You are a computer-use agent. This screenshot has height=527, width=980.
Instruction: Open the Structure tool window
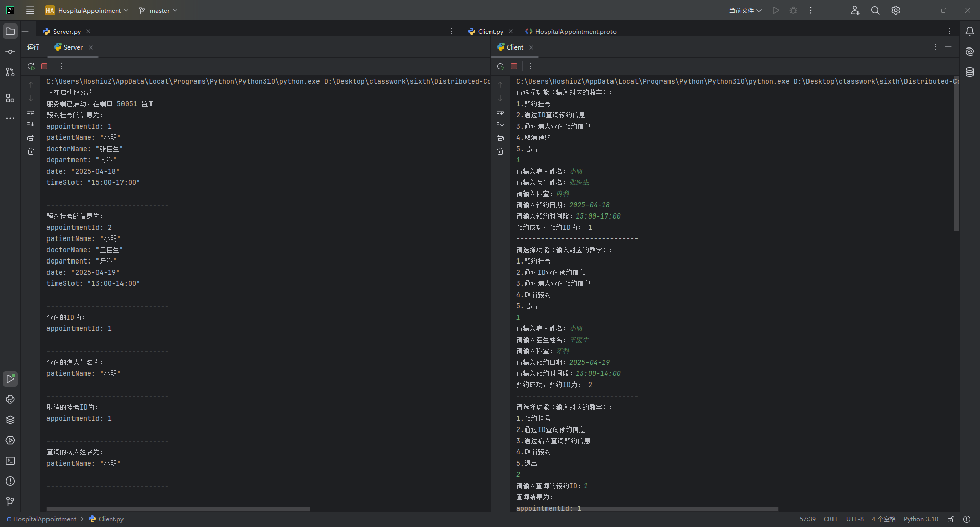click(10, 98)
